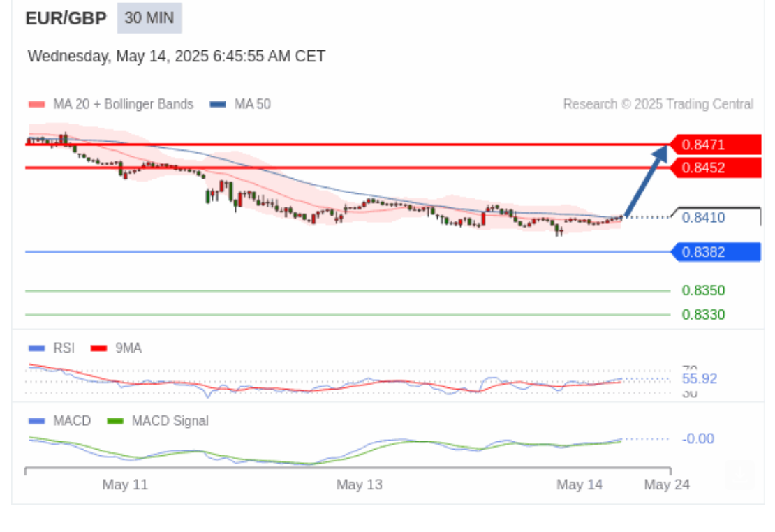Click the MACD legend label
This screenshot has width=775, height=532.
click(x=72, y=421)
